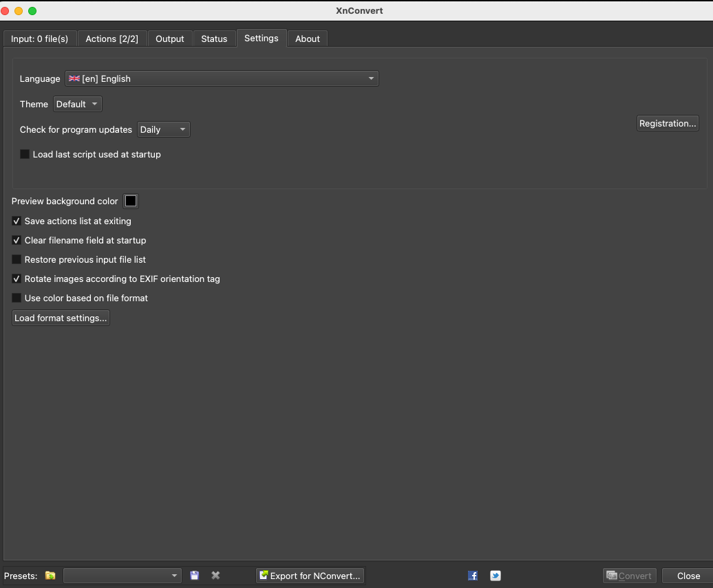The height and width of the screenshot is (588, 713).
Task: Click the Convert button
Action: 629,576
